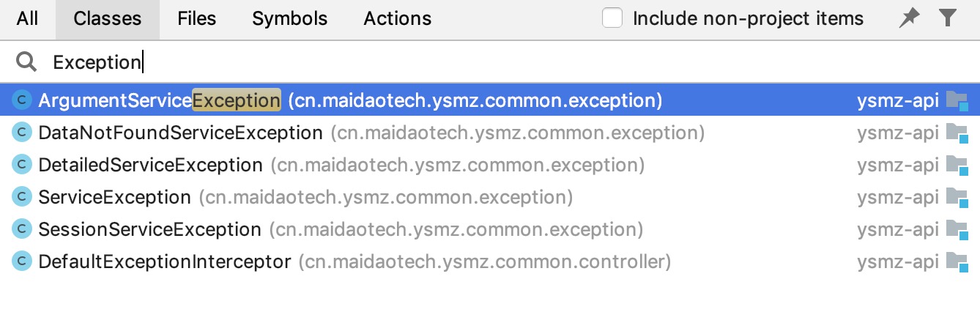This screenshot has height=334, width=980.
Task: Click the pin window icon
Action: point(909,19)
